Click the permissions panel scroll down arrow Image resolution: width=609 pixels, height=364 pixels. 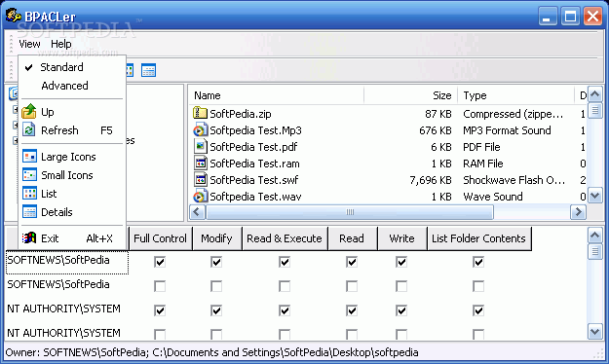tap(595, 332)
